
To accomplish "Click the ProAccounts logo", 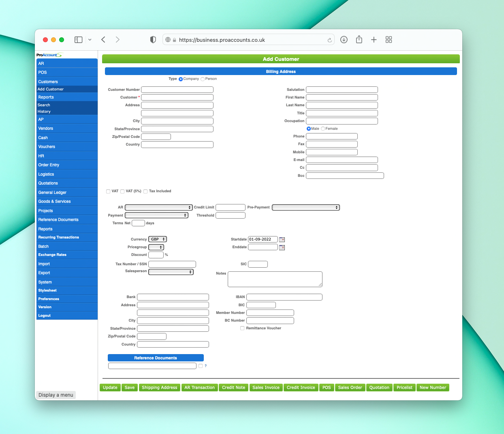I will pyautogui.click(x=49, y=55).
